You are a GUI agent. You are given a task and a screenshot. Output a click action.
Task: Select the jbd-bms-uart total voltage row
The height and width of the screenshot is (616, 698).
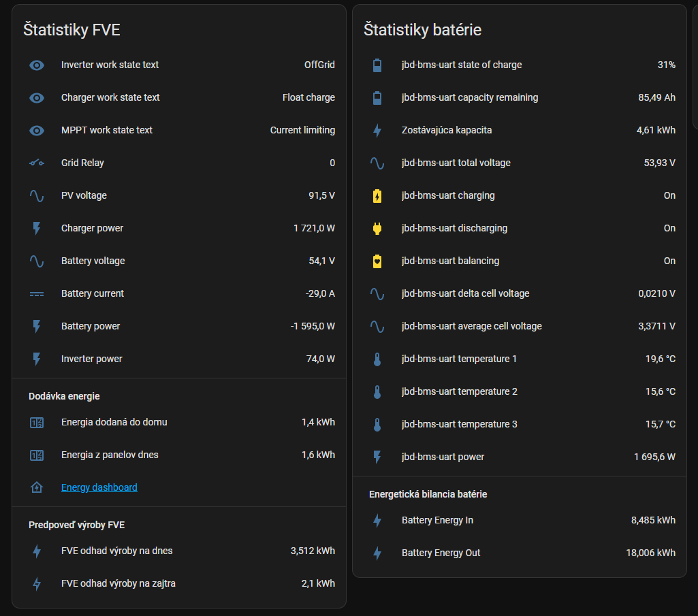[x=456, y=163]
